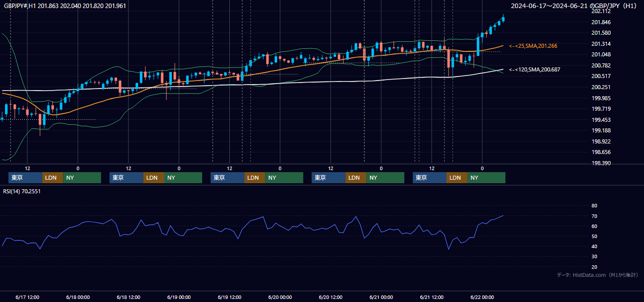The height and width of the screenshot is (302, 644).
Task: Choose the June 20 NY session block
Action: point(385,178)
